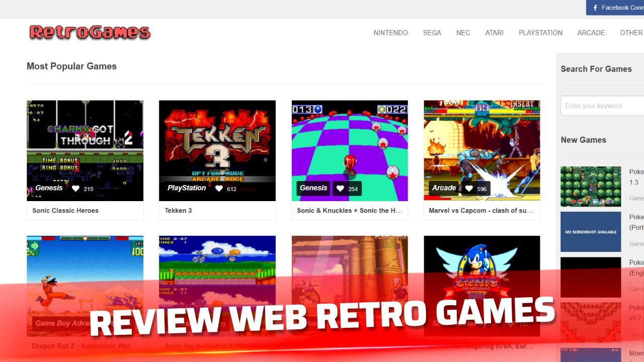644x362 pixels.
Task: Click the Facebook 'f' icon
Action: (595, 8)
